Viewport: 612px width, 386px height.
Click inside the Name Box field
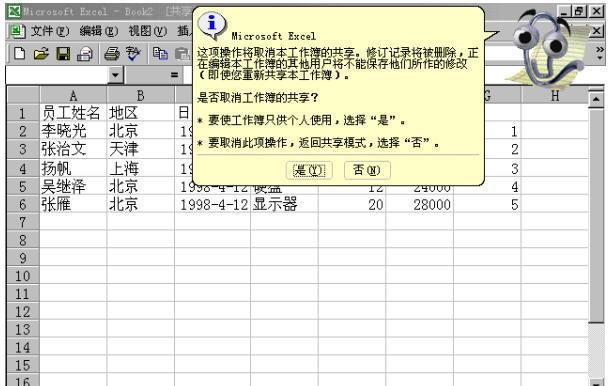pos(57,75)
